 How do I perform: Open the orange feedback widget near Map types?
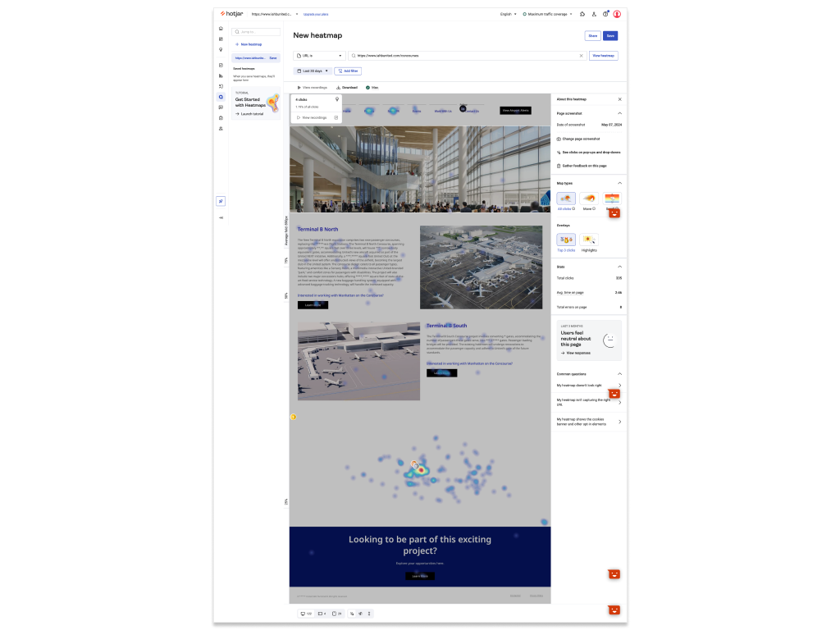[x=614, y=213]
